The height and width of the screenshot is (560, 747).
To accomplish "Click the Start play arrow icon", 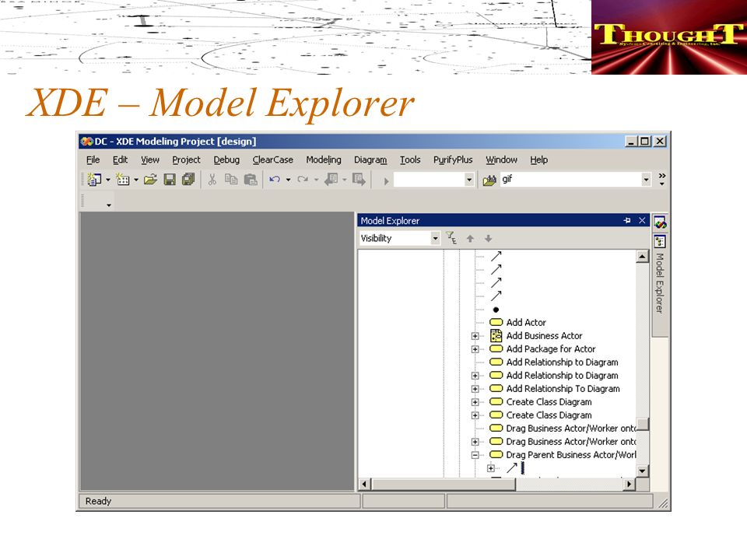I will [387, 181].
